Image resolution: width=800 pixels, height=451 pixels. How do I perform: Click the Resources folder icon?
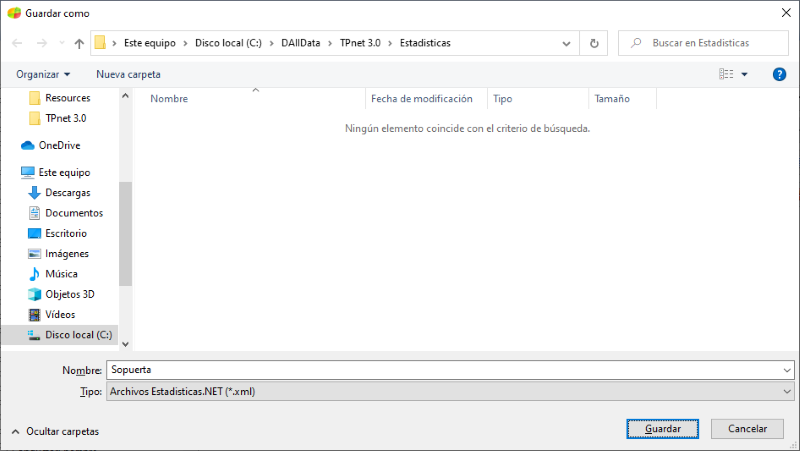(35, 97)
